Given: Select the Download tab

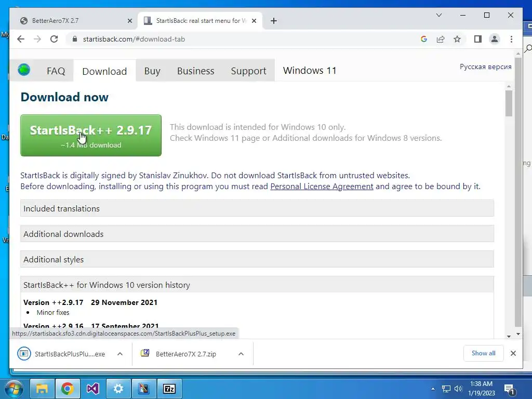Looking at the screenshot, I should [104, 71].
